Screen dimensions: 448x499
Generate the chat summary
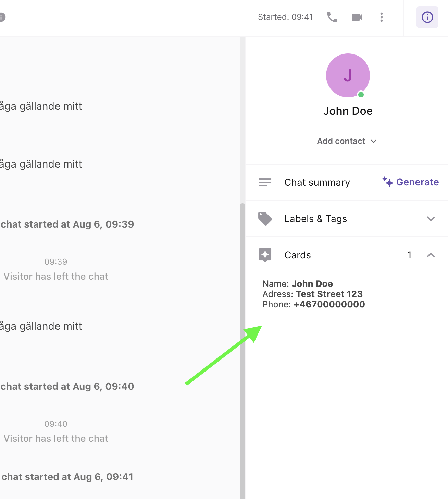pyautogui.click(x=417, y=182)
